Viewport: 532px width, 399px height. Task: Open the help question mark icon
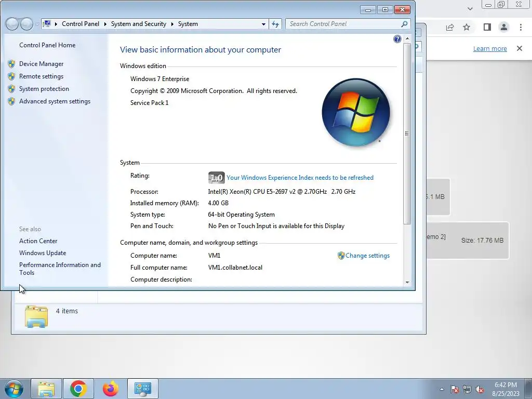click(x=397, y=39)
